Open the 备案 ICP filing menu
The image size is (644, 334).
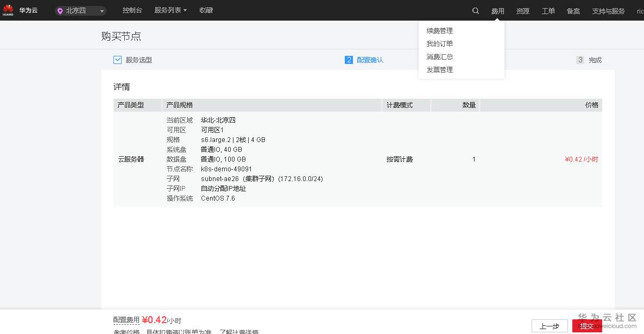[x=573, y=11]
